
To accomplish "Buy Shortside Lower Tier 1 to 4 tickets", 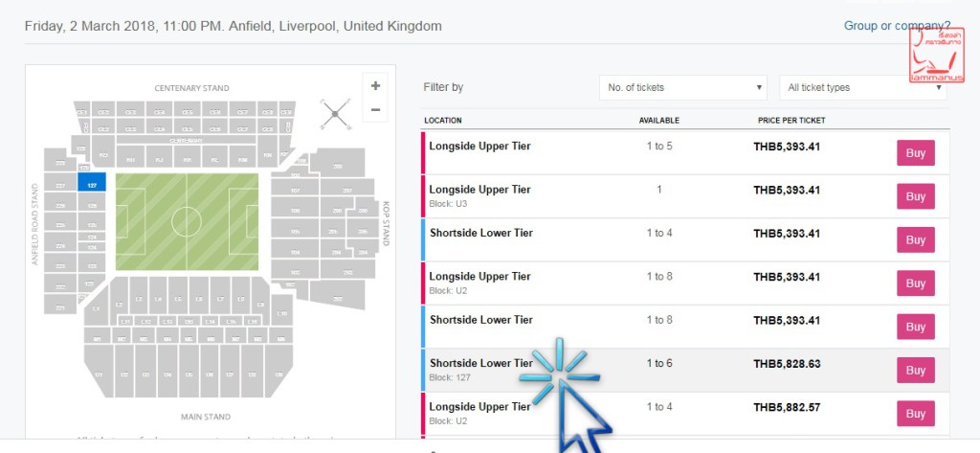I will coord(915,240).
